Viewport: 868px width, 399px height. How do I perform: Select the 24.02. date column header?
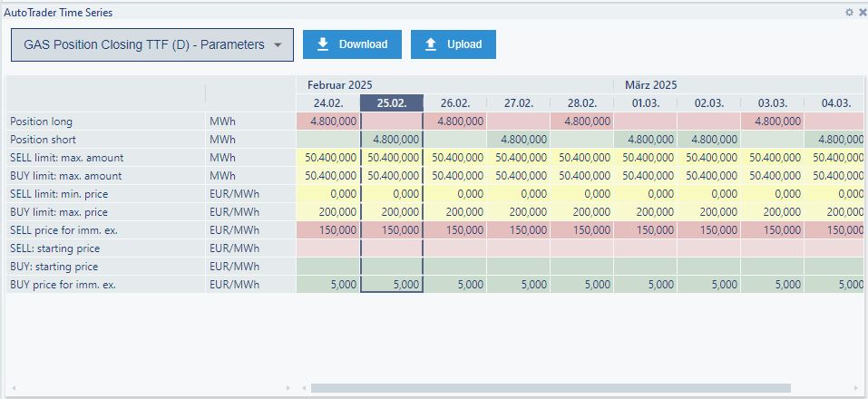(x=327, y=103)
